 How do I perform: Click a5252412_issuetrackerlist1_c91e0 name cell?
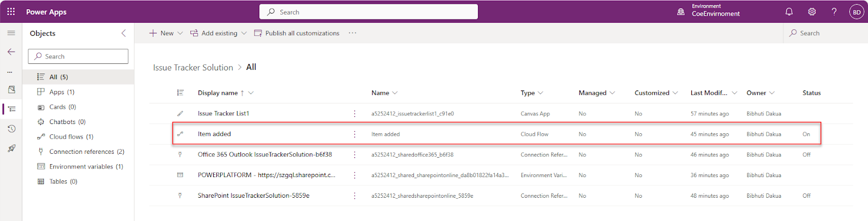click(412, 114)
